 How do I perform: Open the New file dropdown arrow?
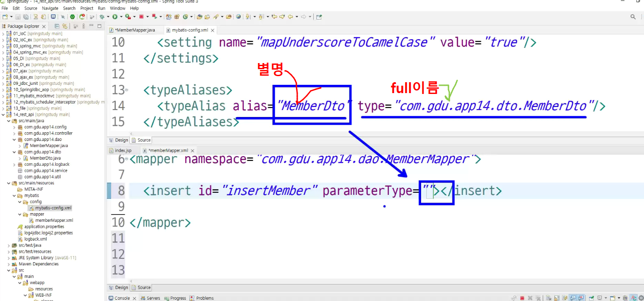pos(11,17)
